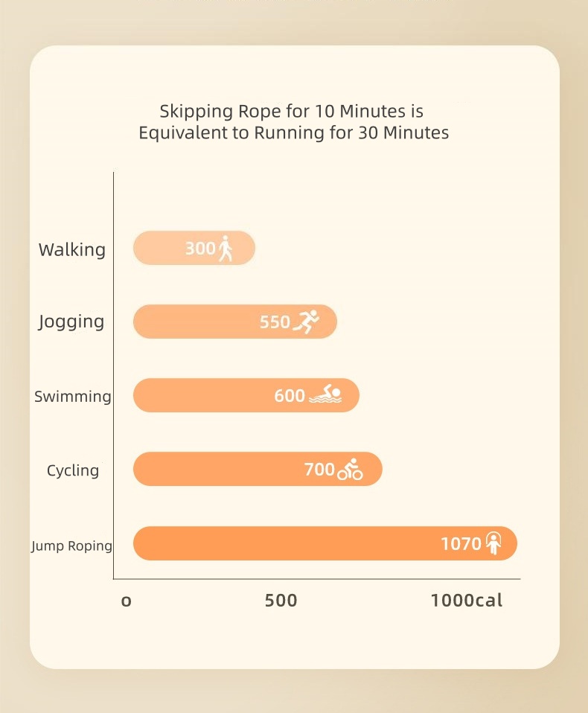Click the Jump Roping category label
The image size is (588, 713).
(x=71, y=546)
